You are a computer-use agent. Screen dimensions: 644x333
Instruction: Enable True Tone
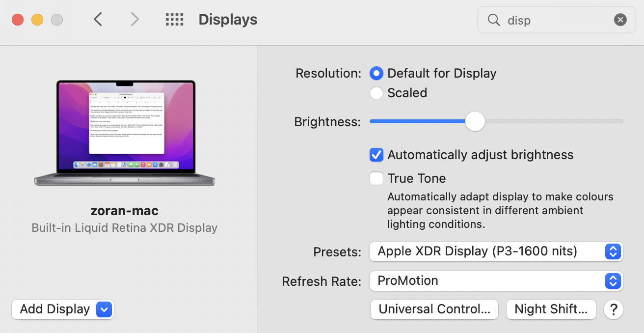click(376, 178)
